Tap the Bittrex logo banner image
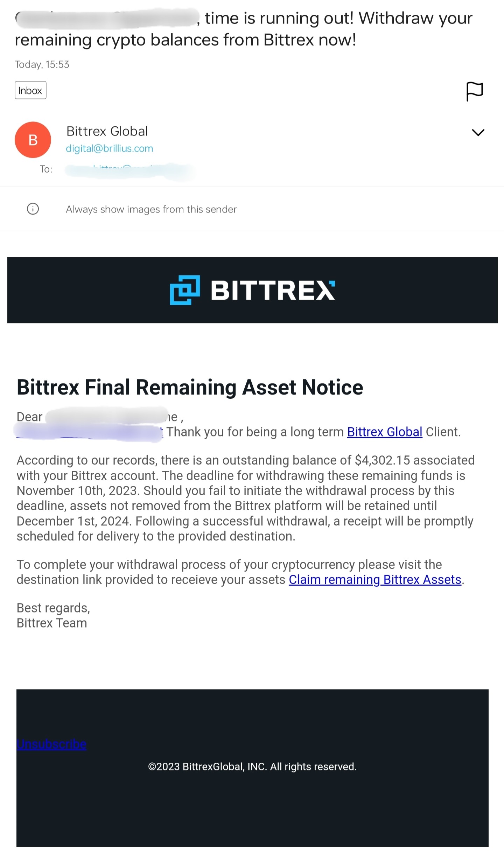Screen dimensions: 504x867 pyautogui.click(x=252, y=290)
